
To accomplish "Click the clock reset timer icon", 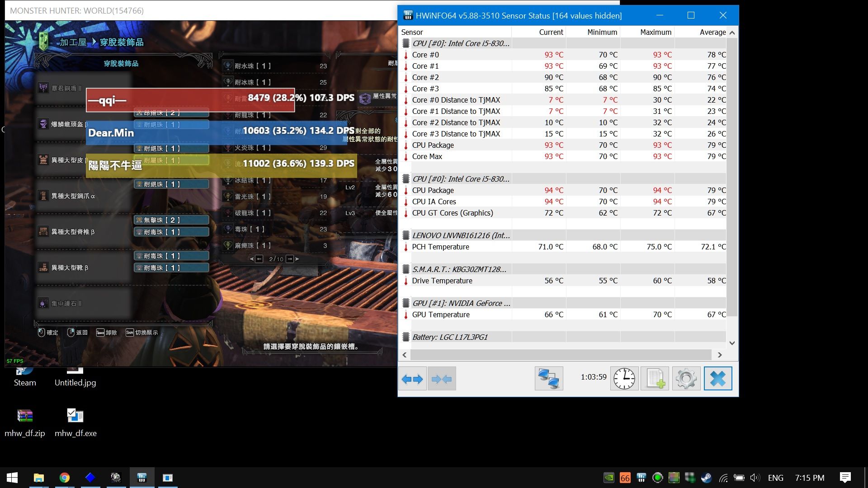I will click(x=624, y=379).
